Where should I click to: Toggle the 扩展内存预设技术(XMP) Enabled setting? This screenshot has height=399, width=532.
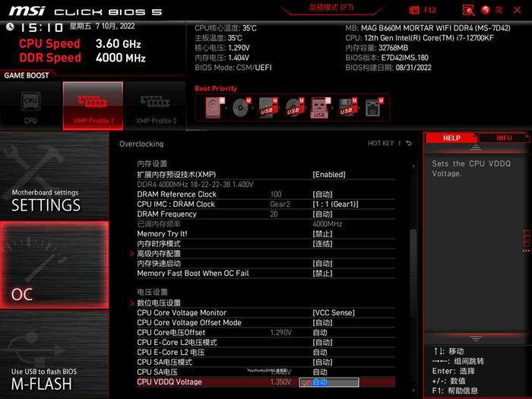(x=329, y=174)
